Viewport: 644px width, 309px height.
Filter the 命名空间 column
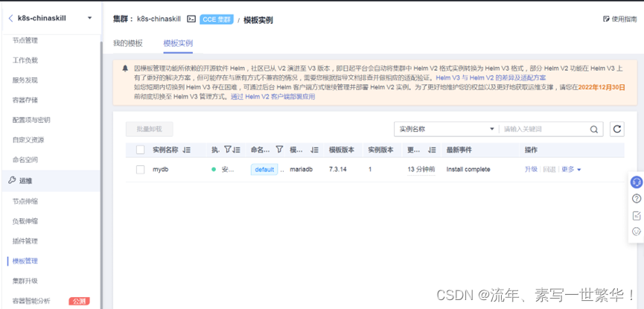click(x=279, y=150)
